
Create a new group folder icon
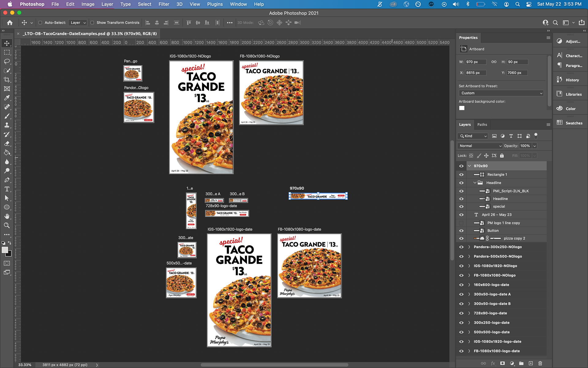click(521, 363)
